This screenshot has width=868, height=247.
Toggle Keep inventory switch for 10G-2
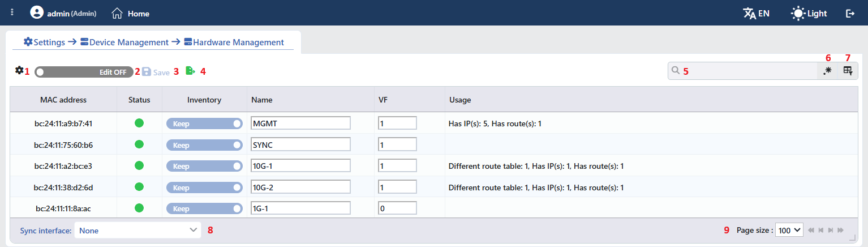[204, 188]
